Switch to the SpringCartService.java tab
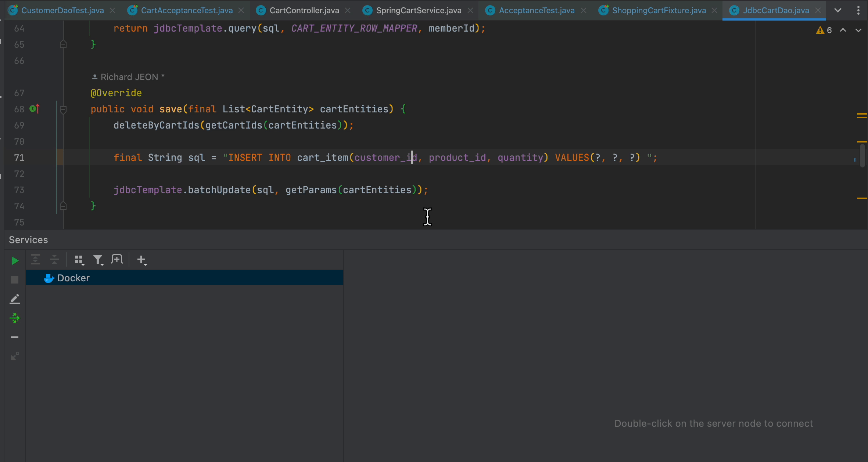This screenshot has width=868, height=462. pyautogui.click(x=418, y=10)
